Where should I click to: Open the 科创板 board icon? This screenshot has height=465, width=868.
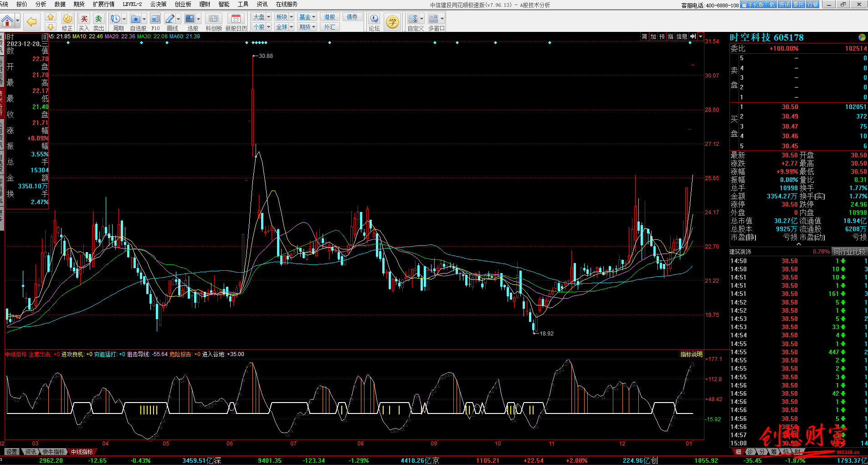(x=214, y=19)
